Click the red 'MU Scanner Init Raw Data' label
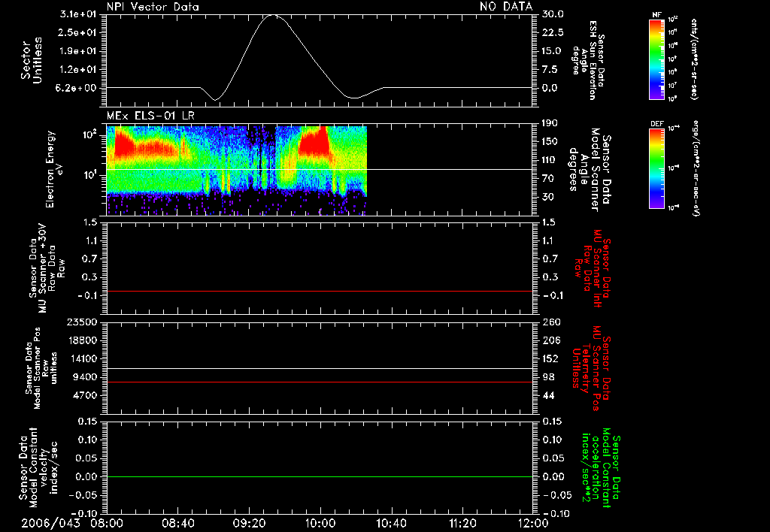This screenshot has height=532, width=770. [x=593, y=268]
